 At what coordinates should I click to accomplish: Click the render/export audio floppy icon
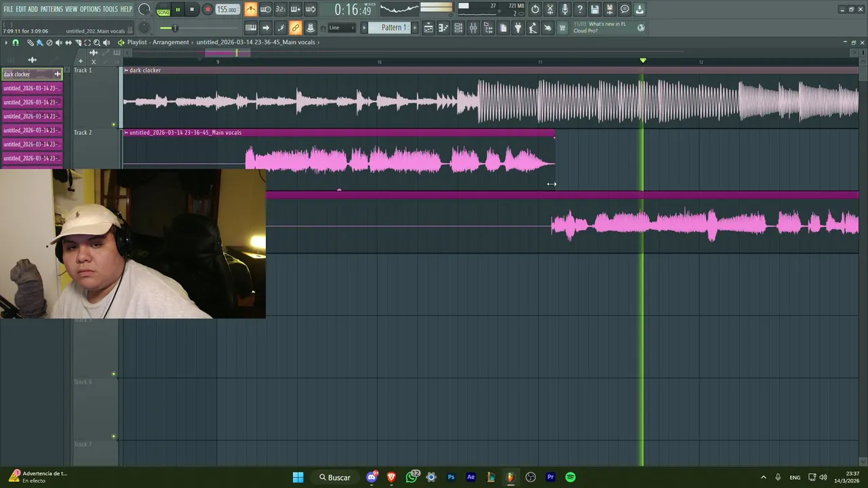coord(609,9)
